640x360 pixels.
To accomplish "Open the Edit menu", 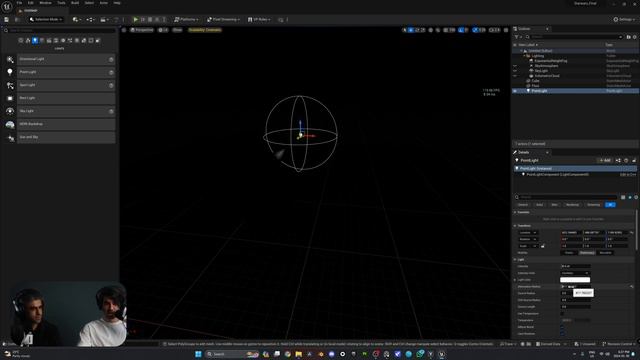I will click(31, 3).
